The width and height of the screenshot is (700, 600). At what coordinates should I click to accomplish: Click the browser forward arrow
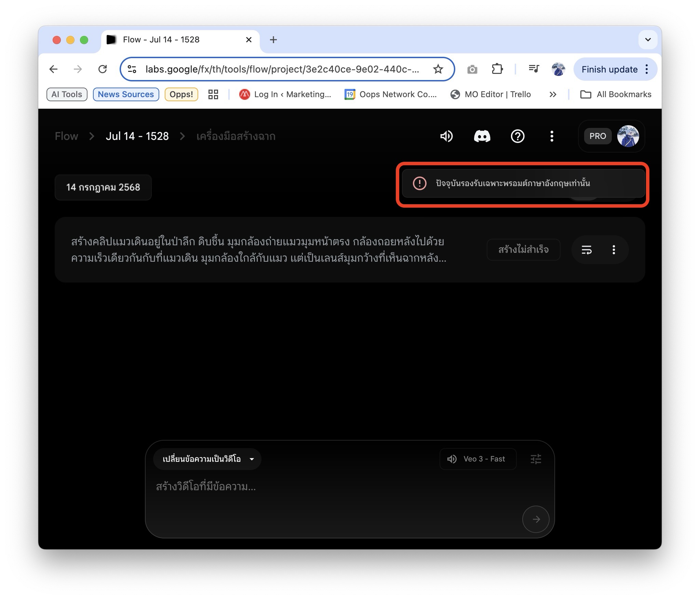(78, 69)
